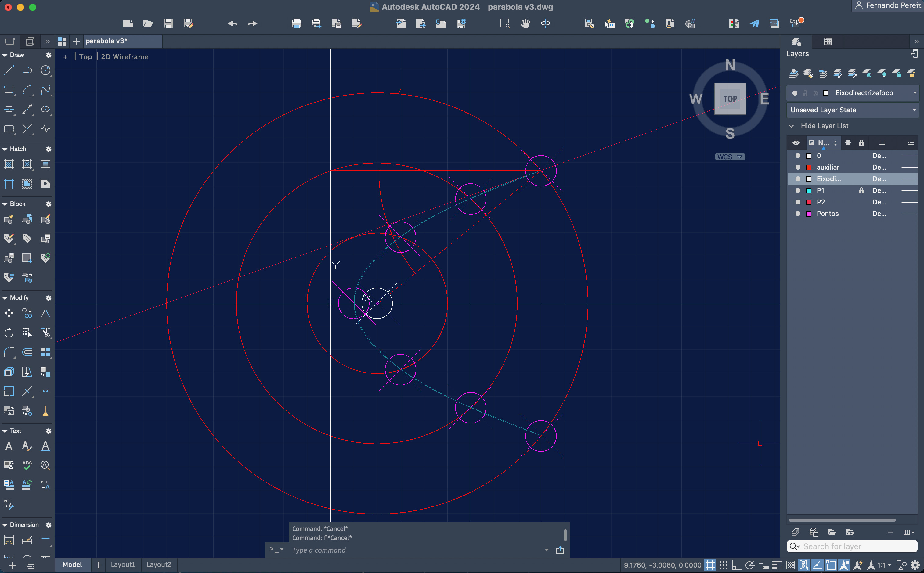
Task: Choose the Mirror modify tool
Action: 45,313
